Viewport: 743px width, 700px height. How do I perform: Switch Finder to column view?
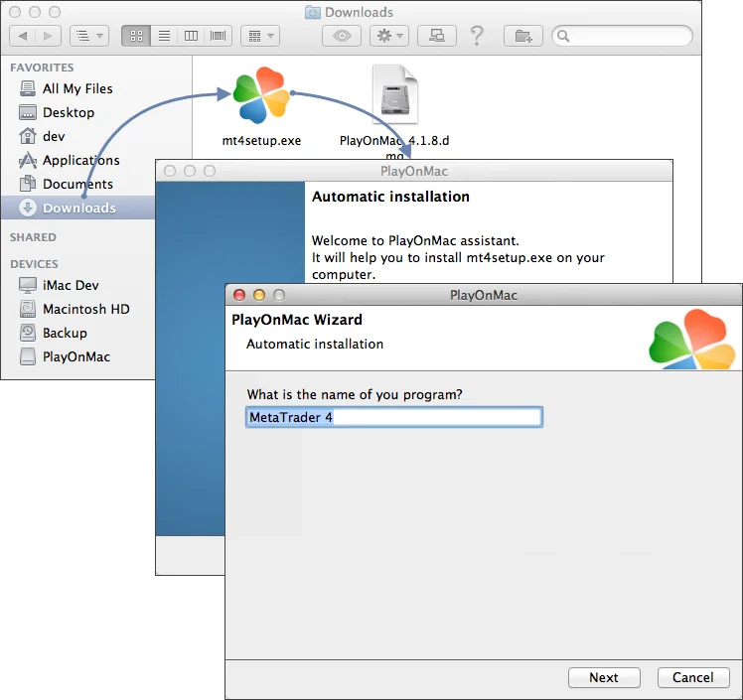tap(191, 36)
